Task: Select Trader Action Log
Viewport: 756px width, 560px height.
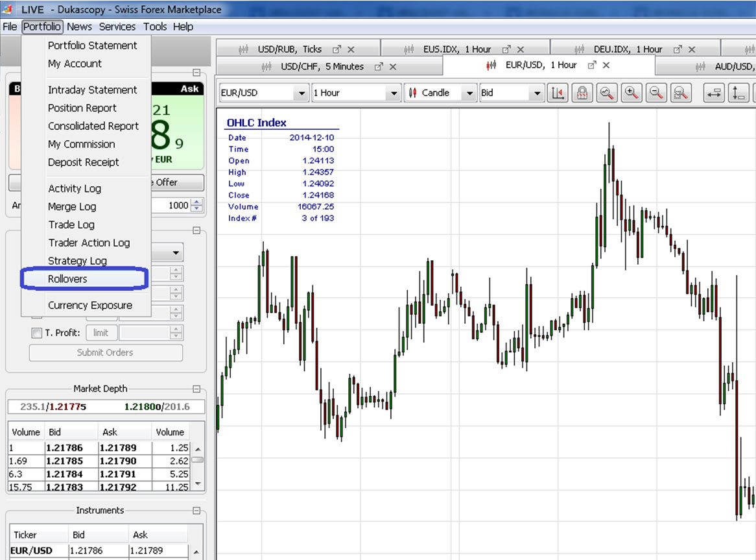Action: [89, 243]
